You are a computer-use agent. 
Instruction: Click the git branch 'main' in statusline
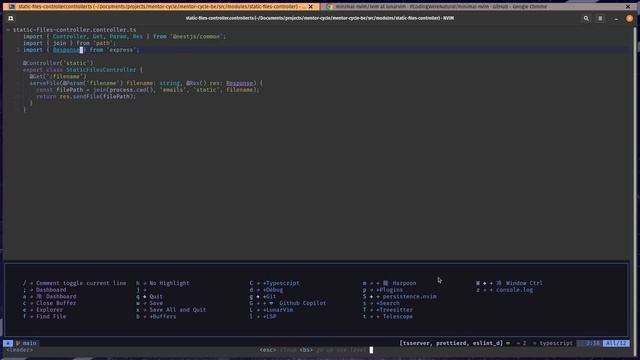tap(26, 343)
